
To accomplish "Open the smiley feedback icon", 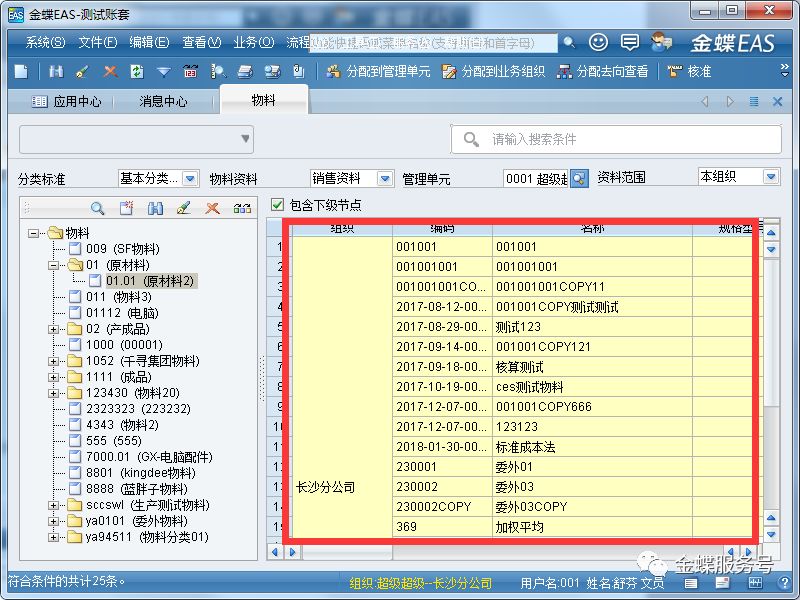I will click(598, 42).
